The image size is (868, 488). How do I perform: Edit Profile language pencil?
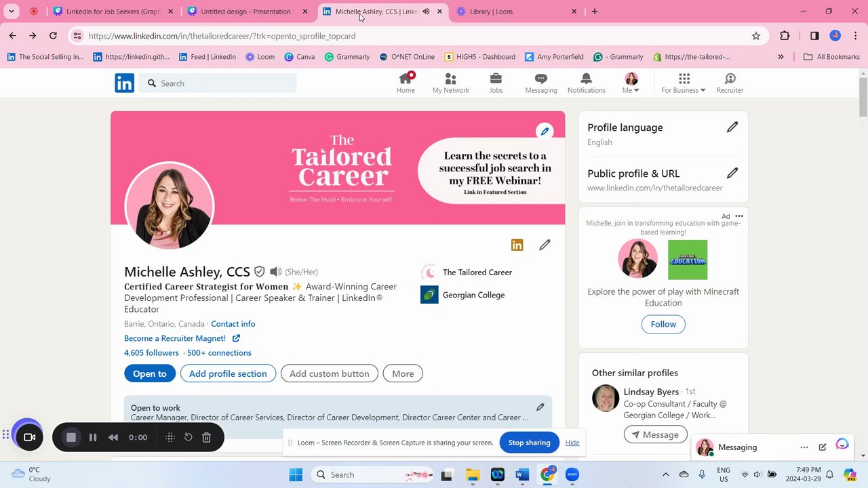[732, 127]
